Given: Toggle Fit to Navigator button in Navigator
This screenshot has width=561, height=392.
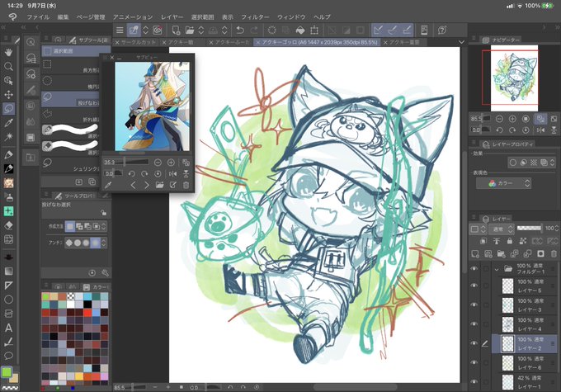Looking at the screenshot, I should (x=540, y=119).
